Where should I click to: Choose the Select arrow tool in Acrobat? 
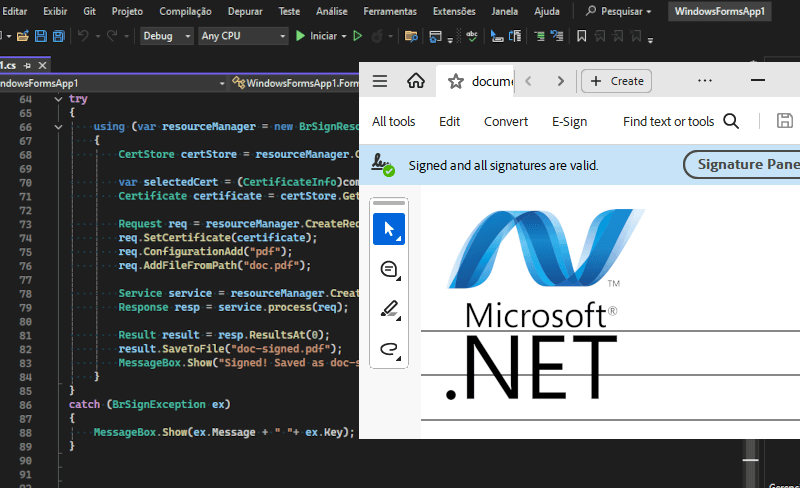(x=389, y=229)
